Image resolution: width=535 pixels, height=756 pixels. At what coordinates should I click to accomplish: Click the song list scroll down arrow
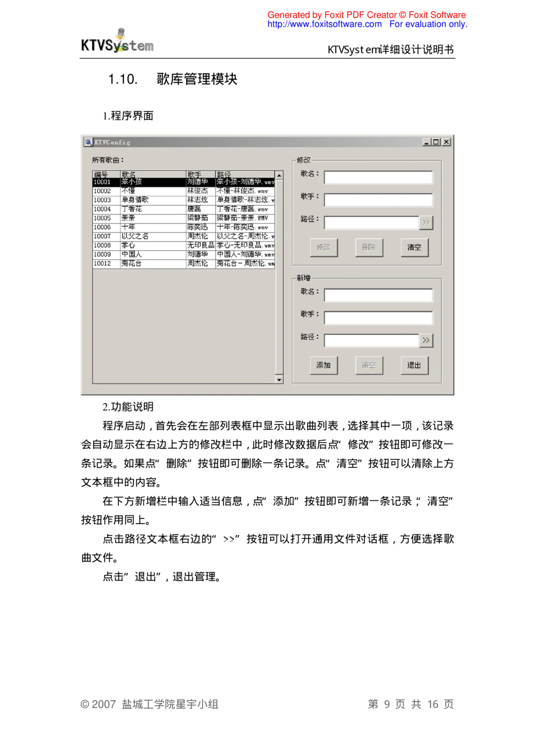pyautogui.click(x=279, y=380)
